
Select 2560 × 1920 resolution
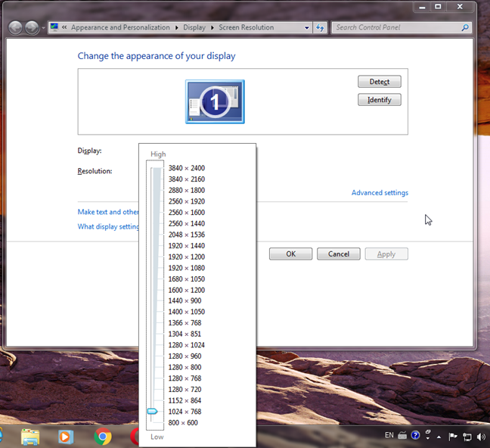(187, 201)
